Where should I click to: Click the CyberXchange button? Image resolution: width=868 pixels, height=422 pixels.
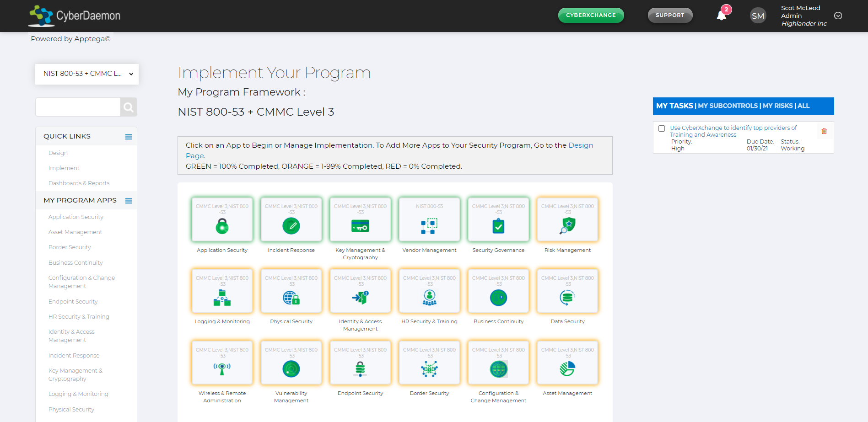591,15
